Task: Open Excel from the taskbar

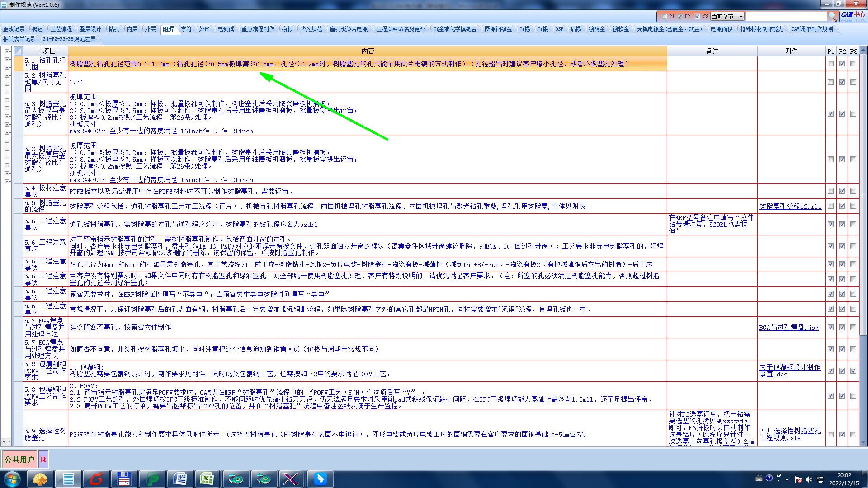Action: click(x=207, y=479)
